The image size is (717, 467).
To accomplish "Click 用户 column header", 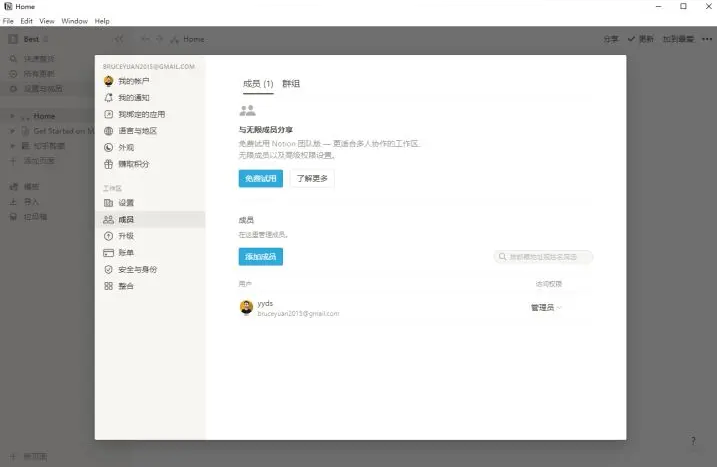I will [245, 284].
